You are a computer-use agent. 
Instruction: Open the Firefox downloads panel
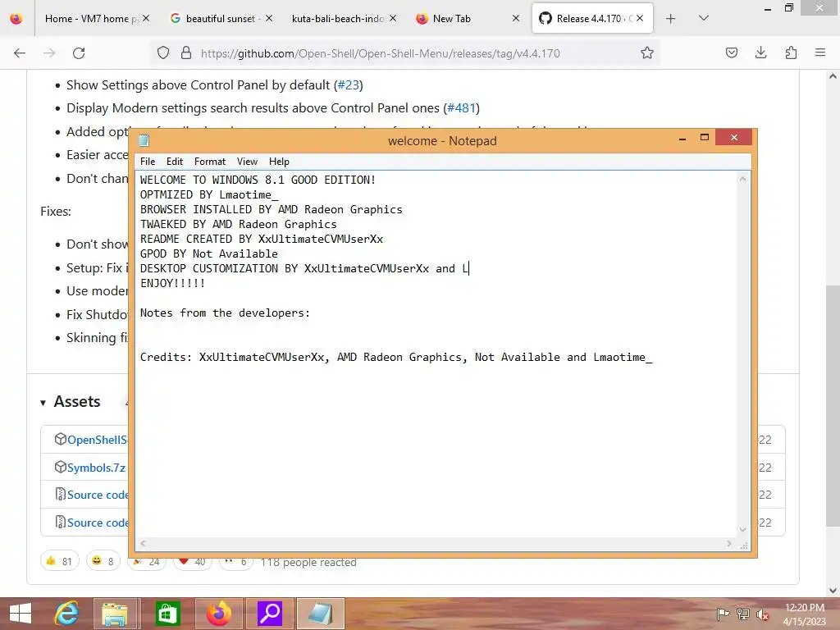760,52
